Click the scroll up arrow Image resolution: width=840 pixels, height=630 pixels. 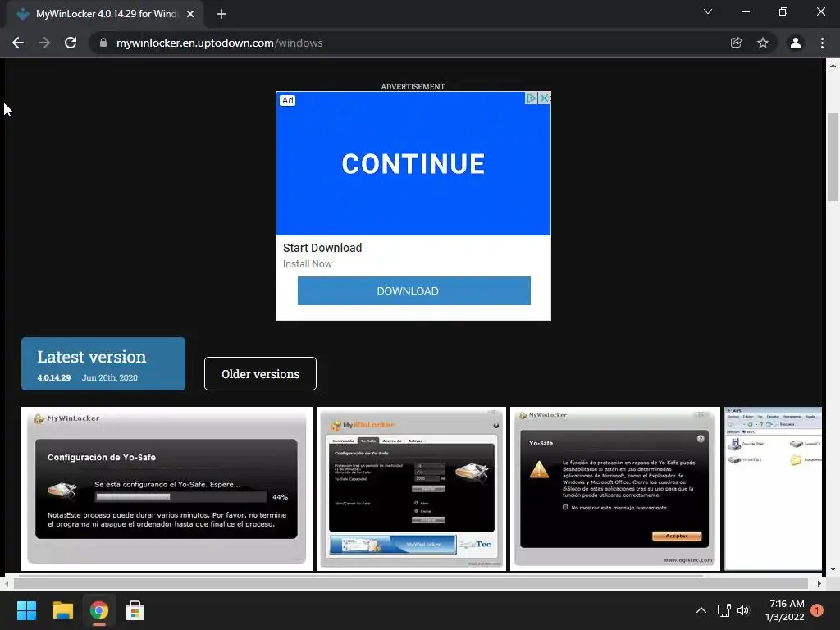point(833,66)
